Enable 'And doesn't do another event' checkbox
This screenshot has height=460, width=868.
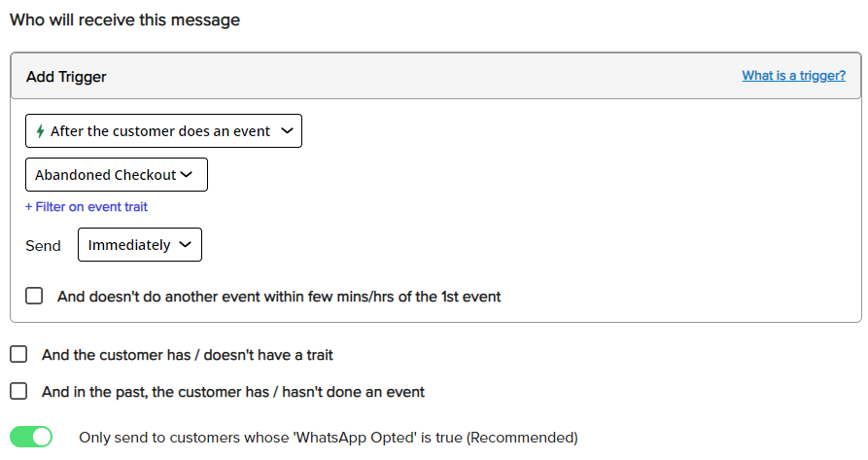click(x=34, y=296)
